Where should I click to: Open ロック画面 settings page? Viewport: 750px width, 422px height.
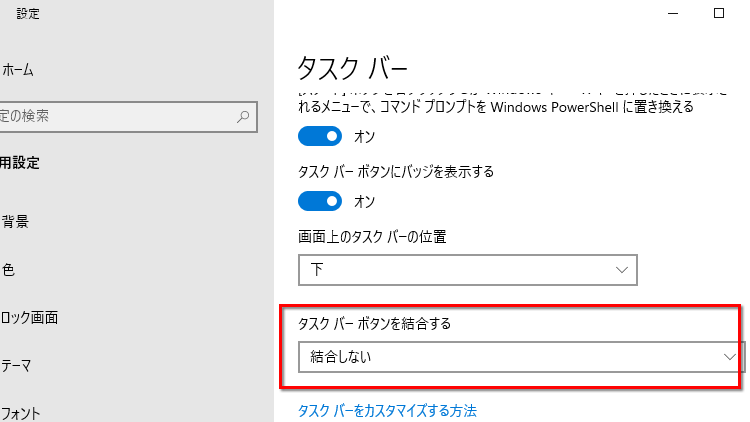coord(29,318)
